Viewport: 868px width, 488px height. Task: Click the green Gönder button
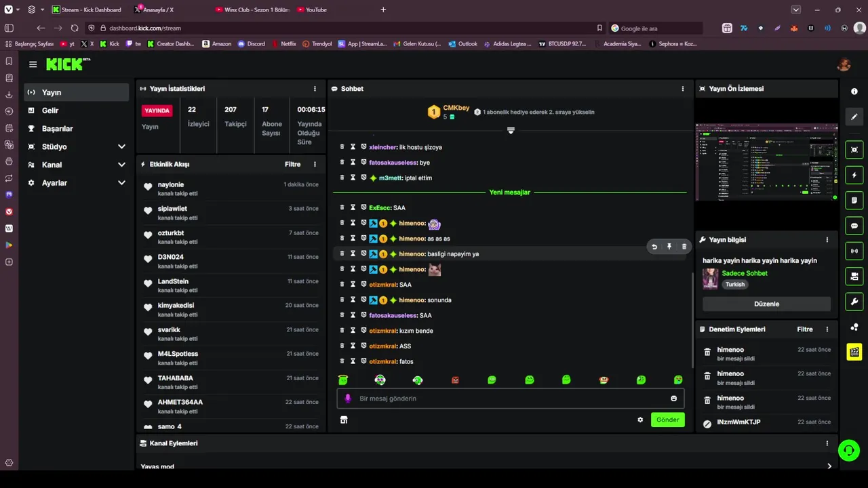(667, 420)
